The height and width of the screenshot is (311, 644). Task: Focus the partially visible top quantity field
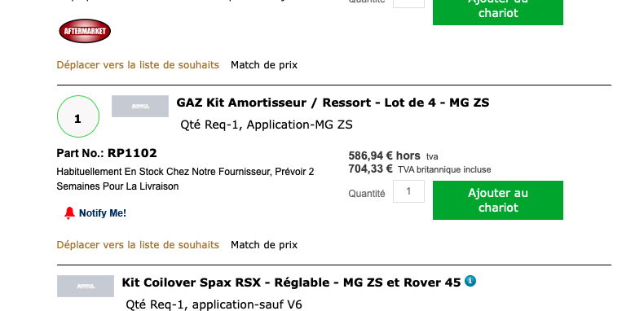point(408,4)
